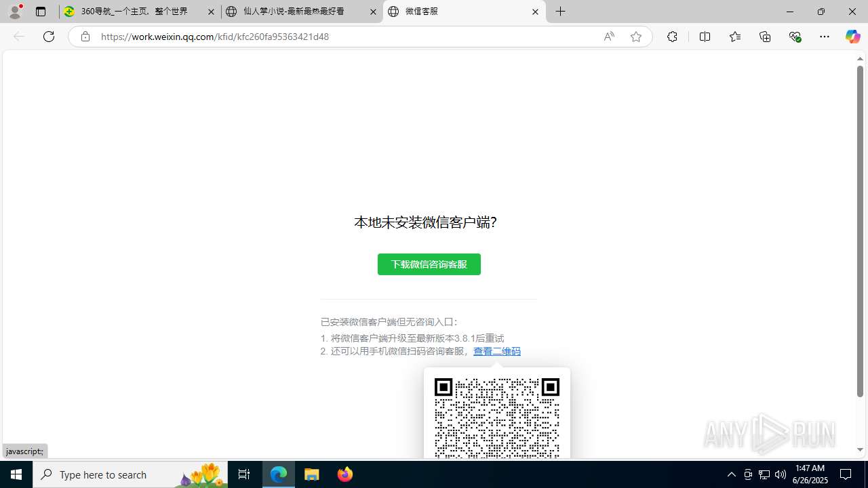
Task: Click text 已安装微信客户端但无咨询入口:
Action: pos(389,322)
